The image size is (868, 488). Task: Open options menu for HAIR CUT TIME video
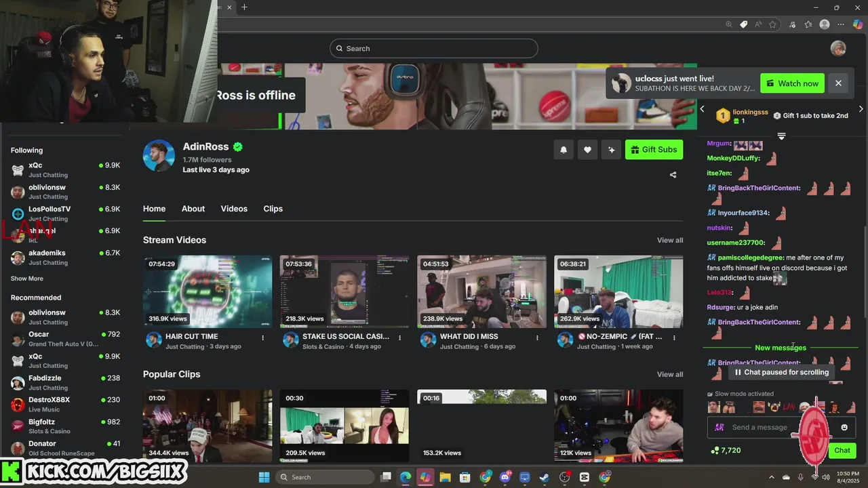(263, 338)
